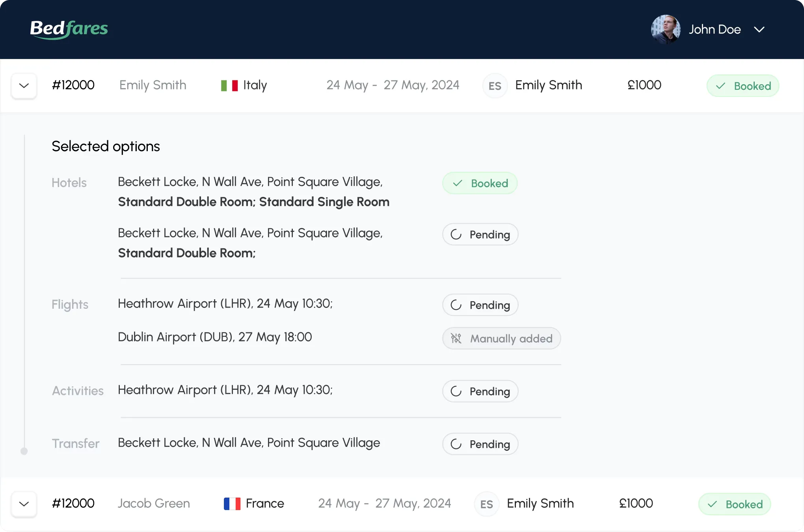This screenshot has height=532, width=804.
Task: Click the Transfer Beckett Locke address text
Action: 249,443
